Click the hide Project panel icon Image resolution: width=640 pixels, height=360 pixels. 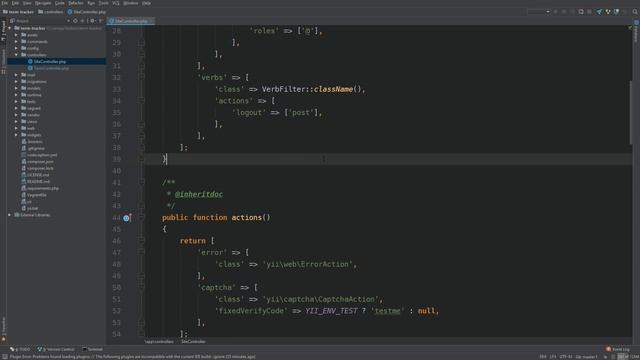click(x=100, y=21)
